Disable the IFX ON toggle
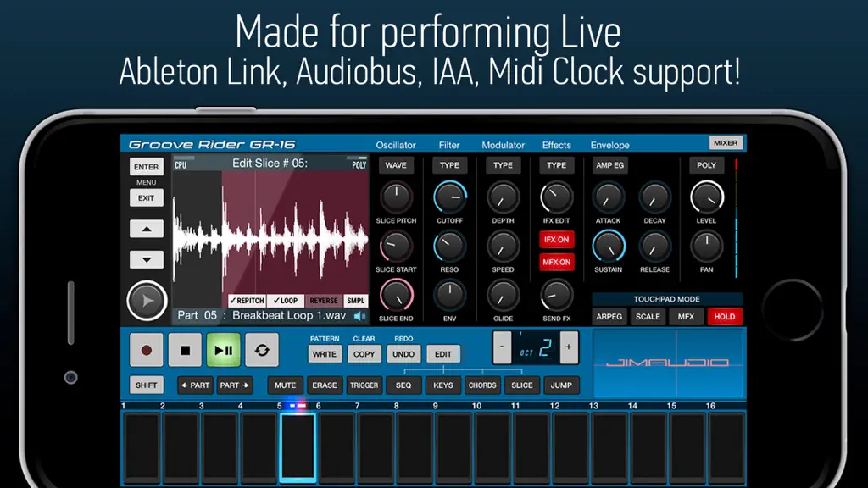868x488 pixels. click(x=556, y=240)
